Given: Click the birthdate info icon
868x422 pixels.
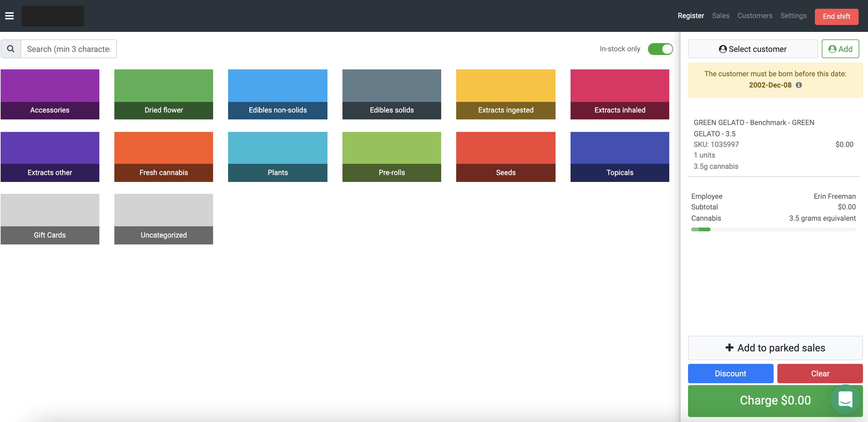Looking at the screenshot, I should click(799, 85).
